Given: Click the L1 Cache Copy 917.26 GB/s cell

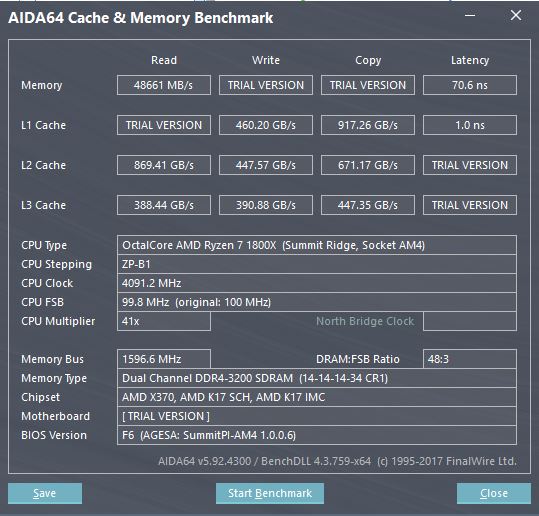Looking at the screenshot, I should 368,125.
